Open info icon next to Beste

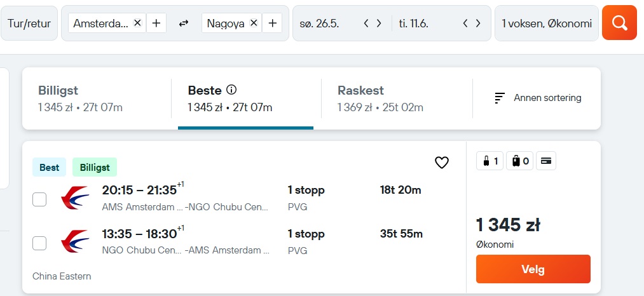pyautogui.click(x=231, y=90)
